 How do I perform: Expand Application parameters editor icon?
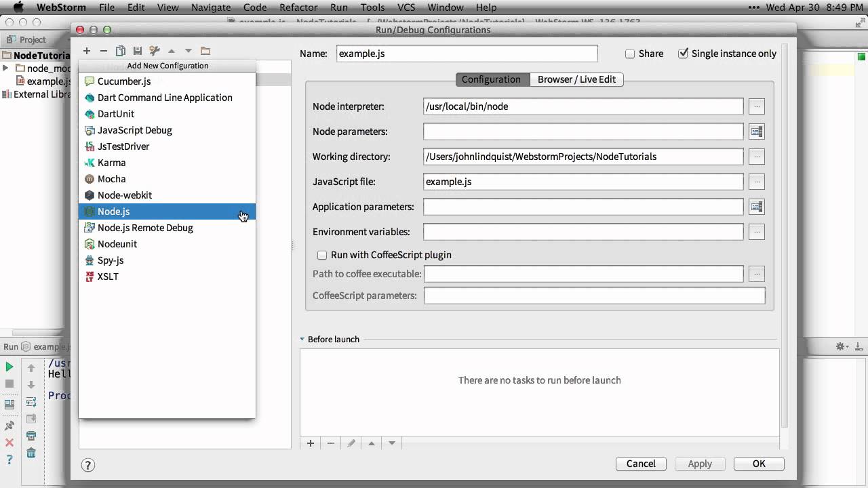(x=757, y=207)
